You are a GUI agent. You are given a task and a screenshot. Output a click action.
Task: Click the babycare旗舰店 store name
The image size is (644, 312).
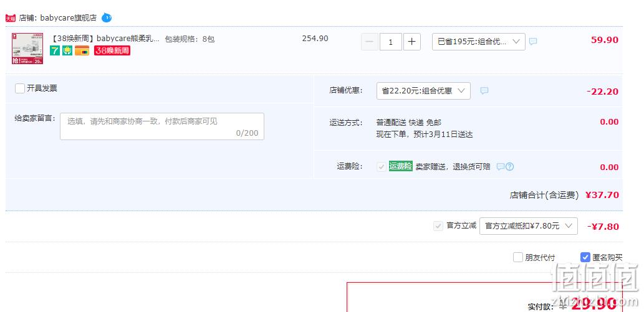click(x=68, y=18)
